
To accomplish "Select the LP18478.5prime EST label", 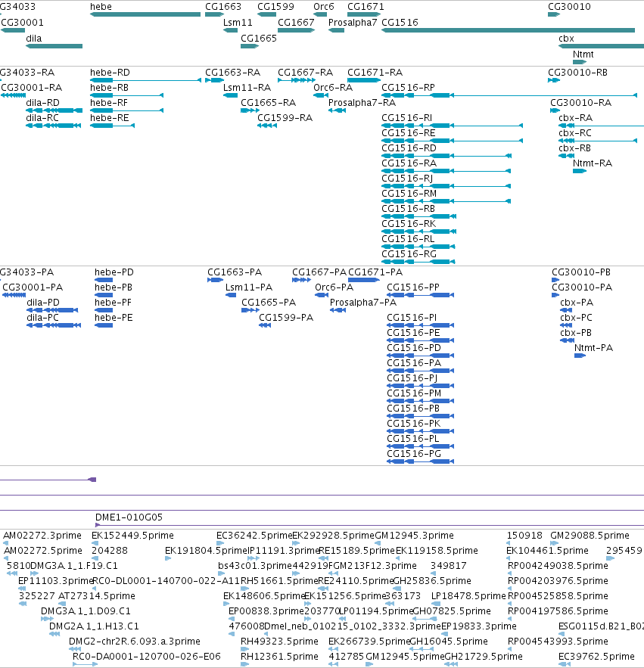I will coord(468,596).
